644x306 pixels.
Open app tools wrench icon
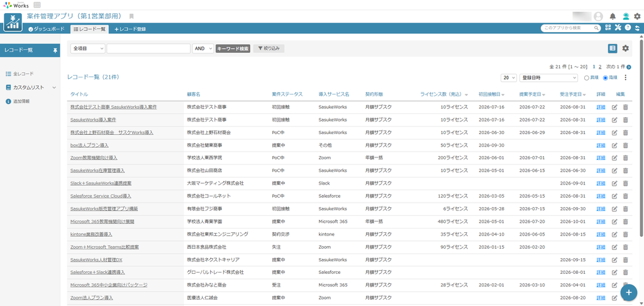click(x=618, y=28)
